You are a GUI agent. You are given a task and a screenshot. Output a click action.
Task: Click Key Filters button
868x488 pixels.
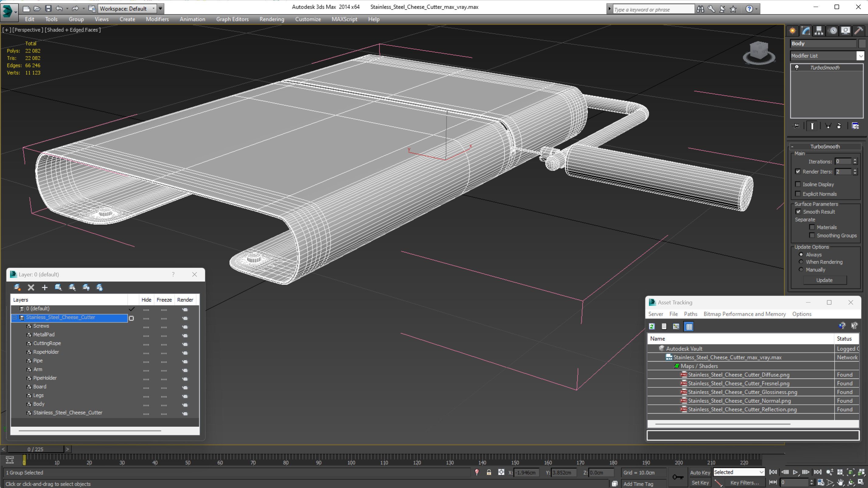[x=744, y=483]
